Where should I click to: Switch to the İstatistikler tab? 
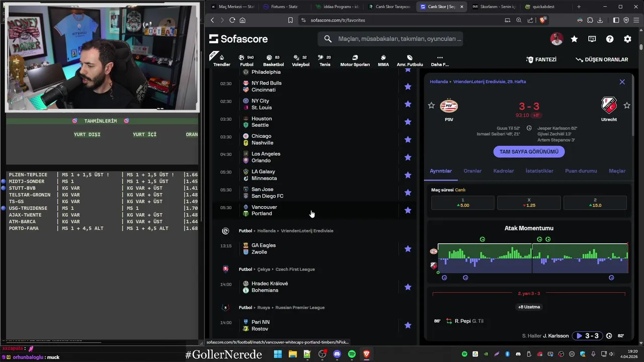click(x=539, y=171)
